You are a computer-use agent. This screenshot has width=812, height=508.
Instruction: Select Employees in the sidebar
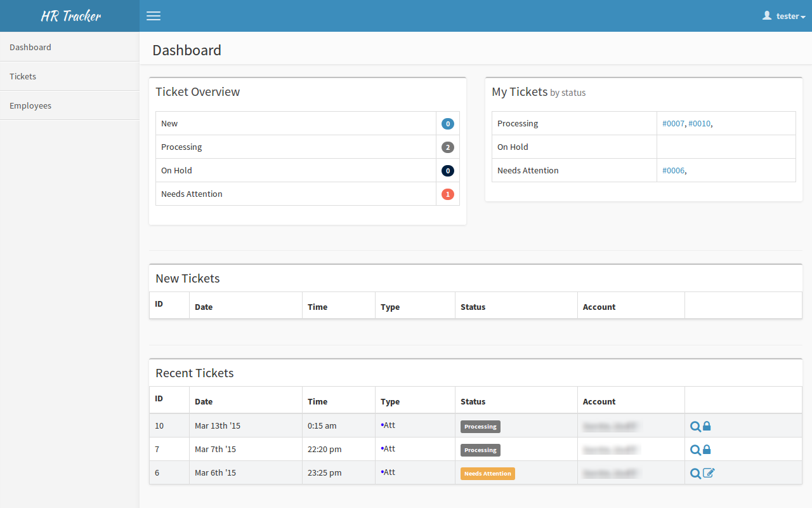tap(30, 105)
